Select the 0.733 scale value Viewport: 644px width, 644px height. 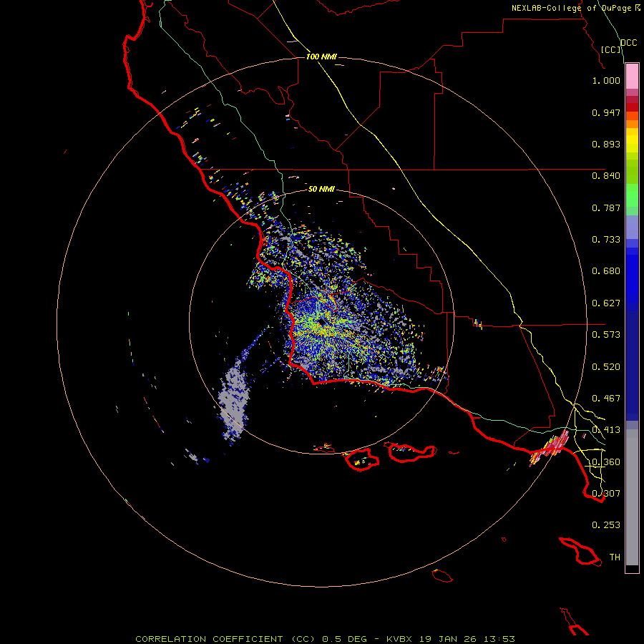[x=606, y=240]
